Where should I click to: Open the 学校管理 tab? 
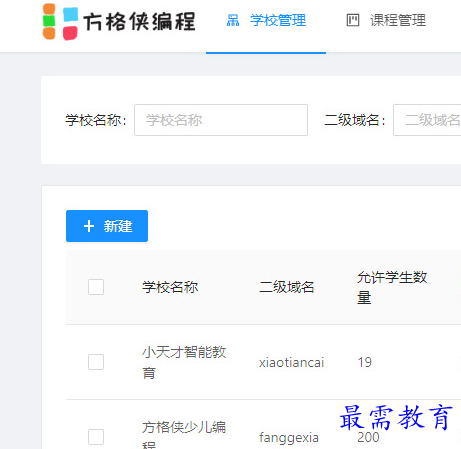pos(266,20)
